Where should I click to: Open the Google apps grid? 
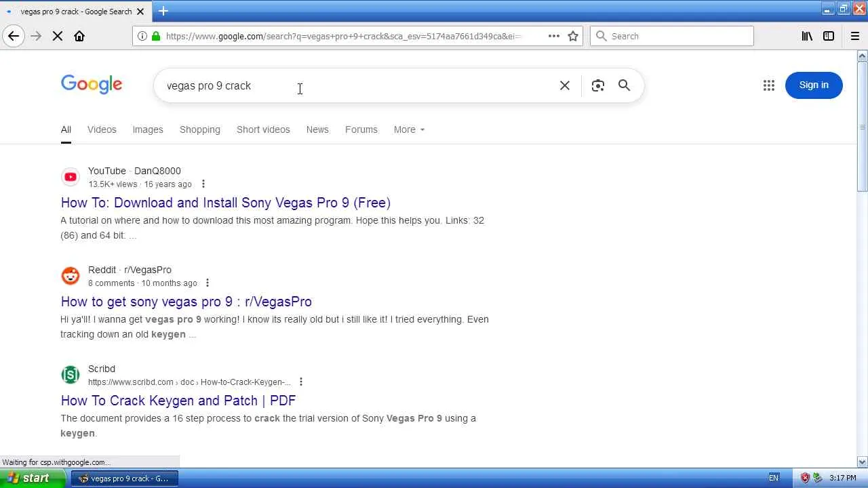[x=768, y=85]
